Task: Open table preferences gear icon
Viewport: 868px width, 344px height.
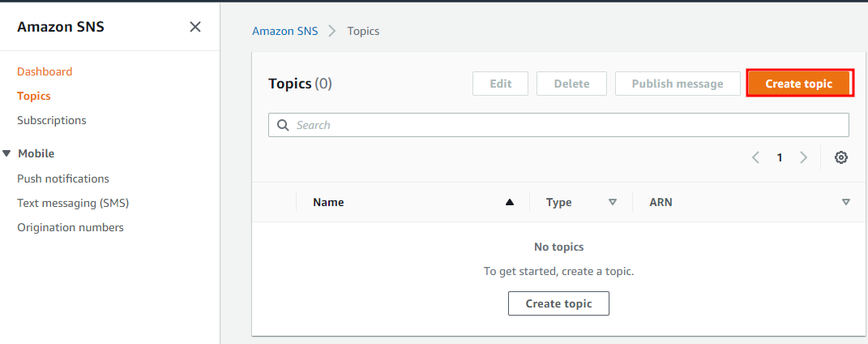Action: [841, 157]
